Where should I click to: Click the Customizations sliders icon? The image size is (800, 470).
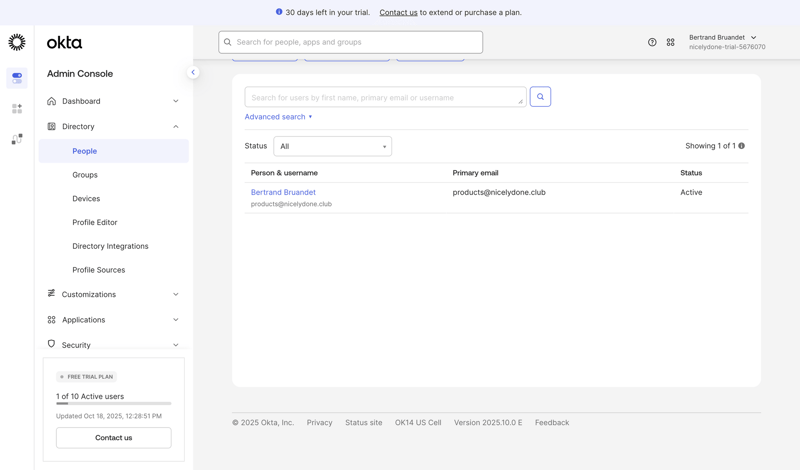coord(52,293)
